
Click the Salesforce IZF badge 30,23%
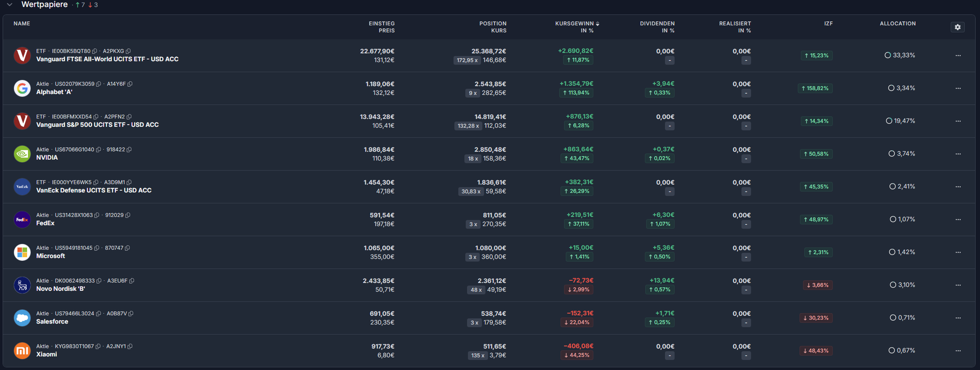click(x=816, y=318)
